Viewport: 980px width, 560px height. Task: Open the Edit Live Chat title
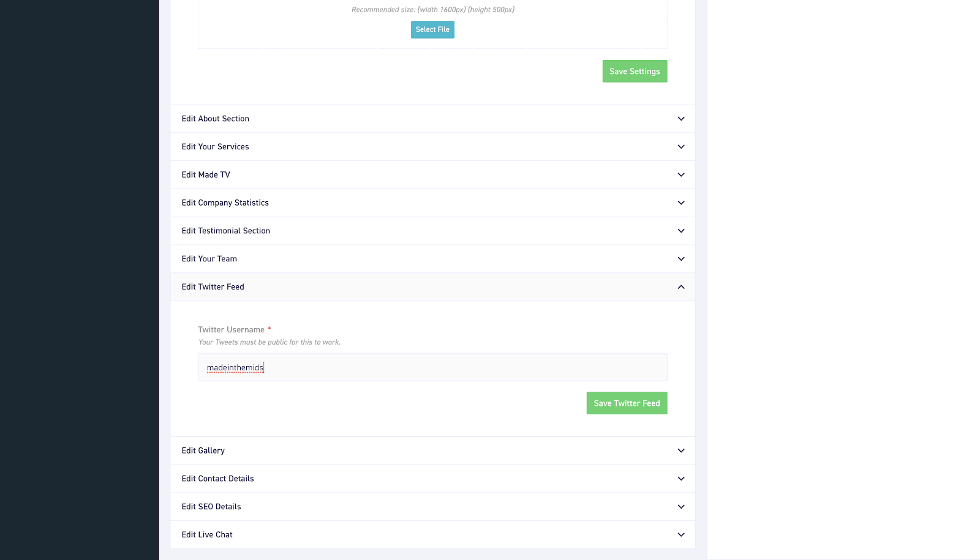[x=207, y=535]
